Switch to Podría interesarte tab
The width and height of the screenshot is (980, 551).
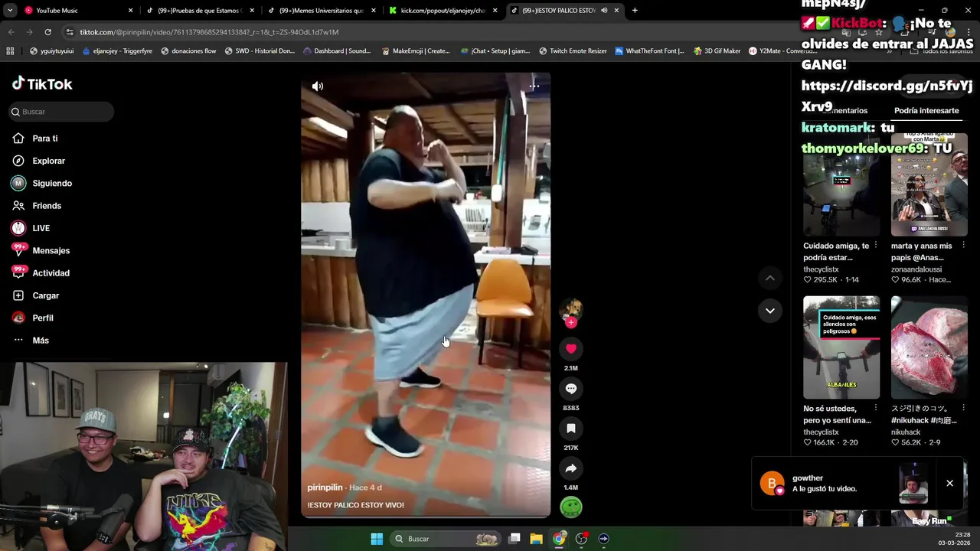(x=926, y=111)
